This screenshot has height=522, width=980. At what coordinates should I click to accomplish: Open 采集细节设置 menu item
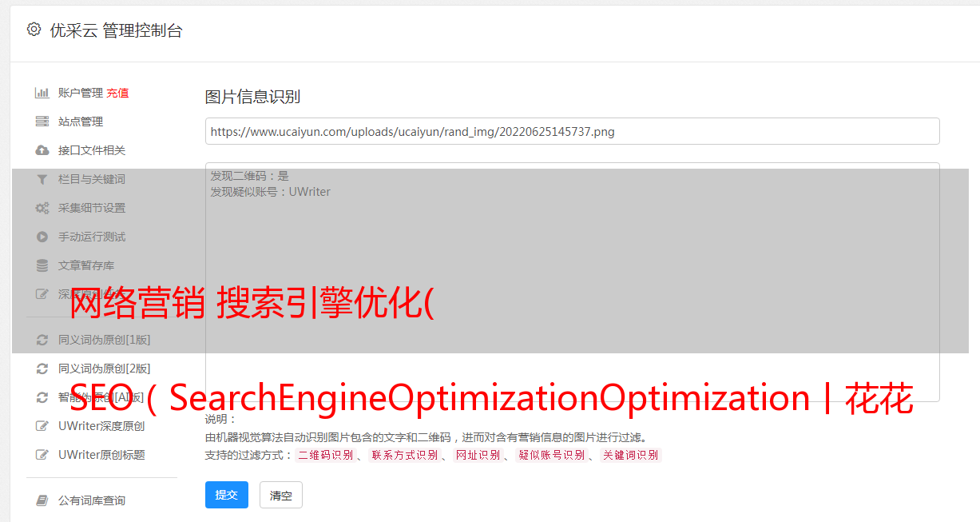point(92,208)
